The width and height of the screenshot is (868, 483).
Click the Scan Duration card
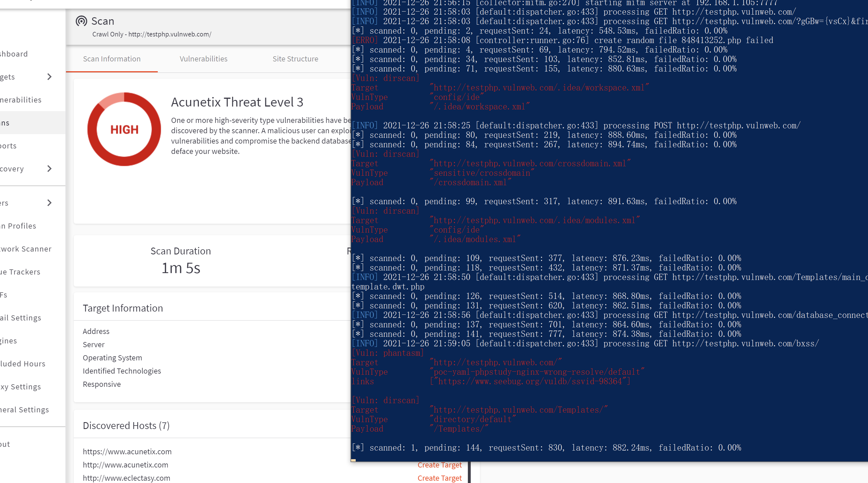click(x=181, y=261)
